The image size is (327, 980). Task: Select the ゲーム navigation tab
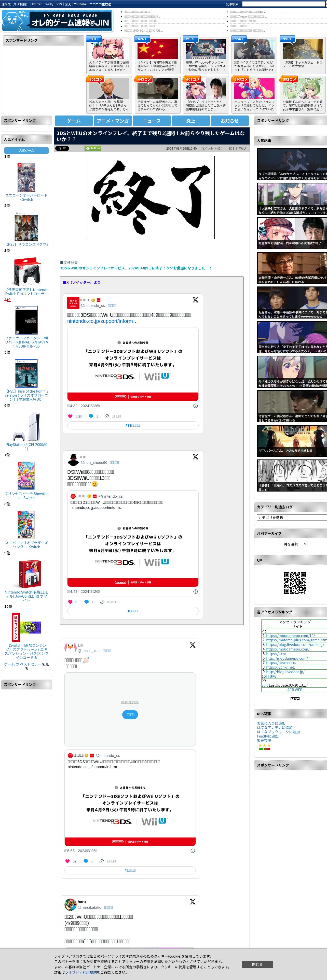(x=74, y=121)
